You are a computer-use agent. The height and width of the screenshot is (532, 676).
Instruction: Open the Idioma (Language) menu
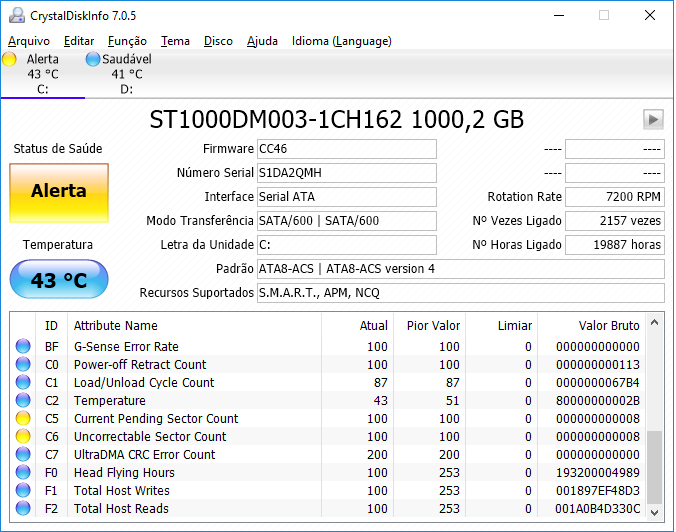click(x=341, y=41)
